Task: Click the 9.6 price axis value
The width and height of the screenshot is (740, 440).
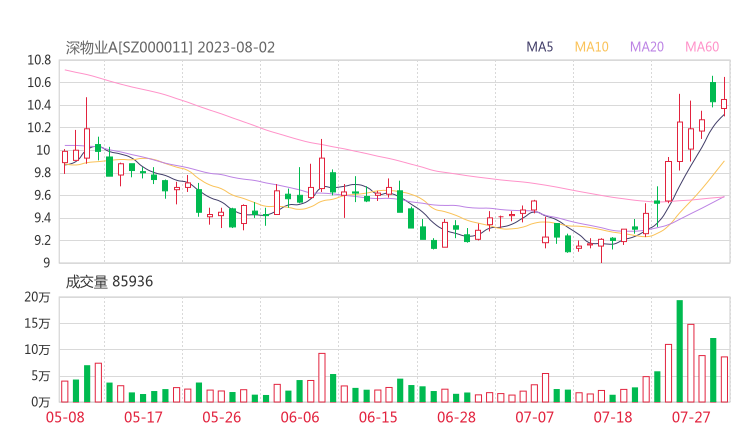Action: [x=42, y=195]
